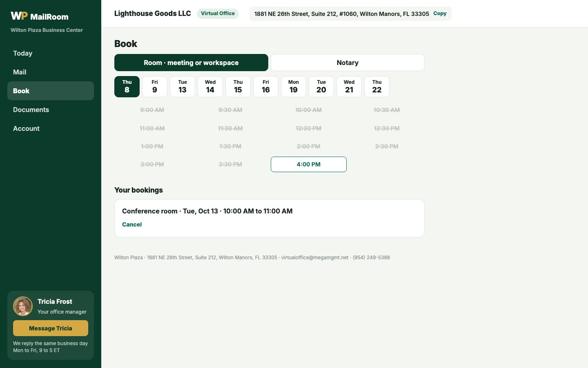The width and height of the screenshot is (588, 368).
Task: Click the Lighthouse Goods LLC company name
Action: tap(153, 13)
